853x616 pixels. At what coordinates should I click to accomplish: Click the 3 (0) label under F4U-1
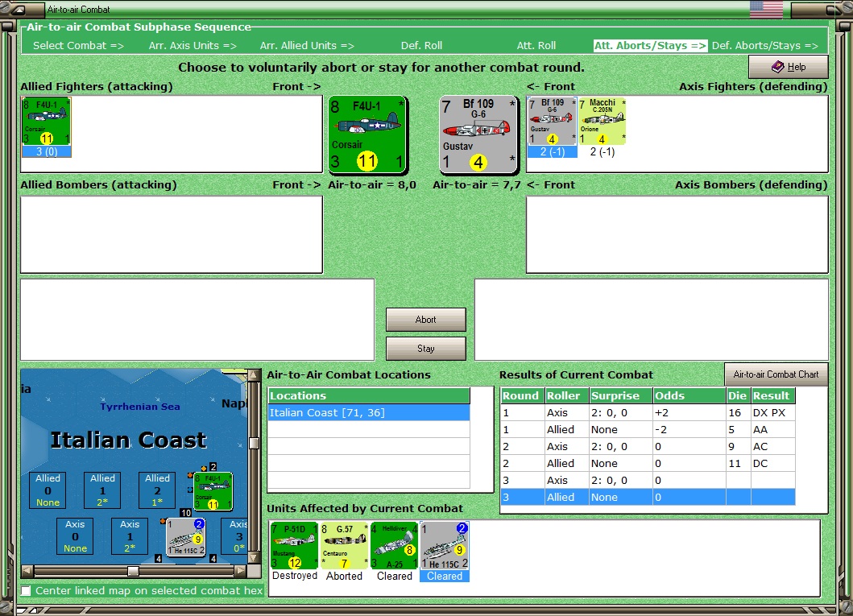click(46, 151)
